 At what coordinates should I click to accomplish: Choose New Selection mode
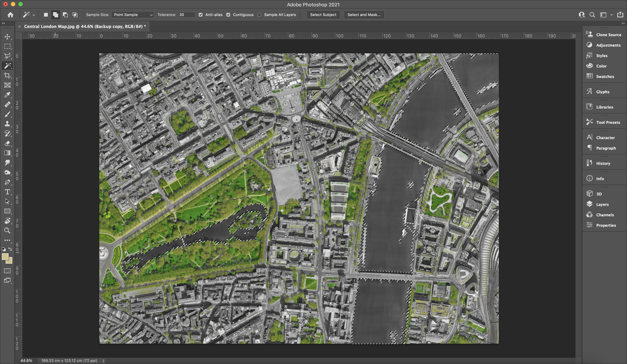click(46, 15)
